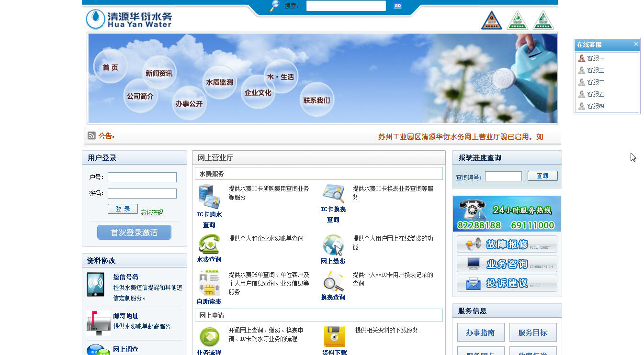Click the Hua Yan Water logo
Image resolution: width=644 pixels, height=355 pixels.
click(x=129, y=19)
